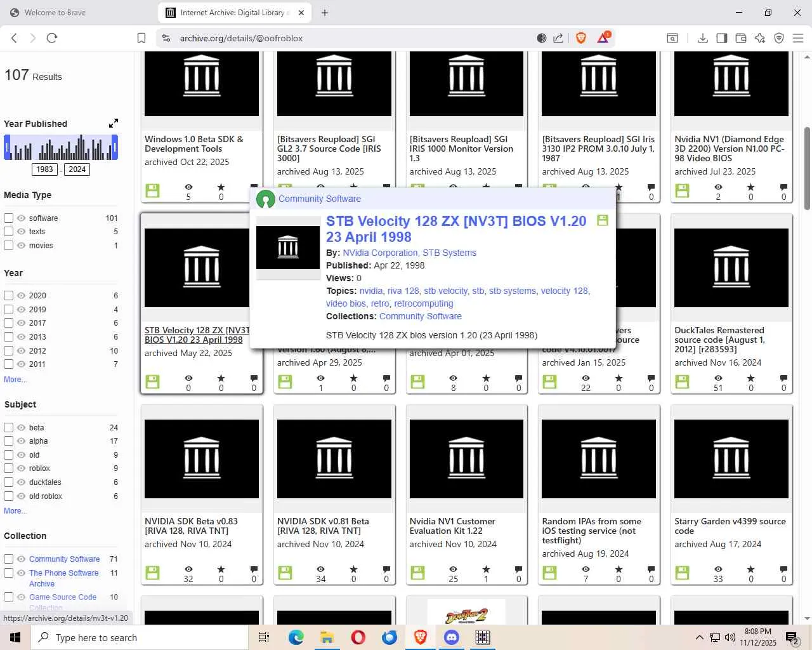Open STB Velocity 128 ZX title link in popup
Viewport: 812px width, 650px height.
pyautogui.click(x=456, y=229)
